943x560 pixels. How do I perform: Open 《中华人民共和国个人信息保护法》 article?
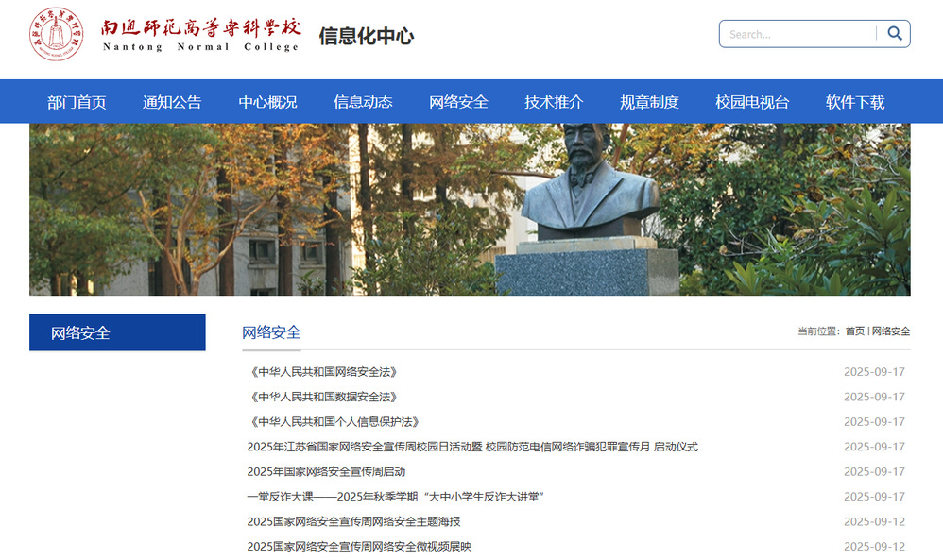[334, 422]
